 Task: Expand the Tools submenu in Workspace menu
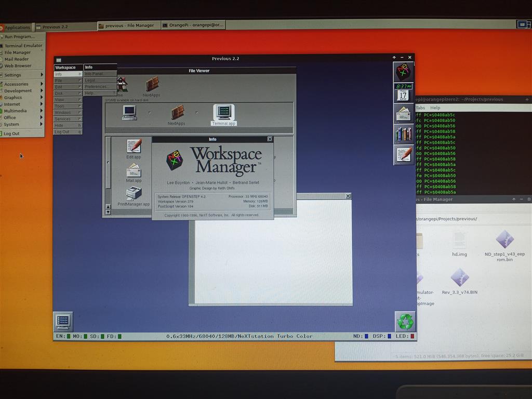[68, 106]
